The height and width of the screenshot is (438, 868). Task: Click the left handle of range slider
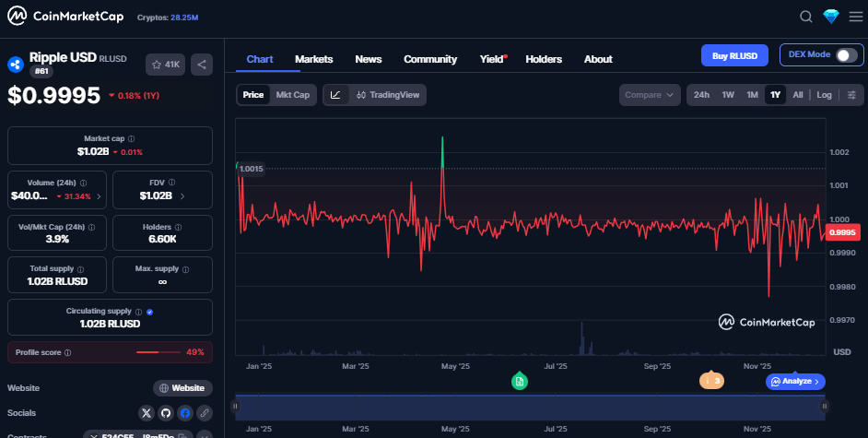(x=235, y=406)
